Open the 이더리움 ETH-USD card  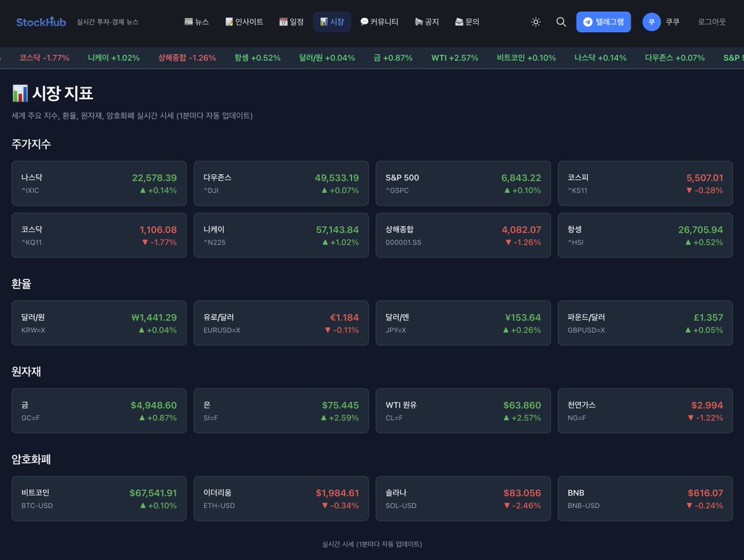pos(281,499)
